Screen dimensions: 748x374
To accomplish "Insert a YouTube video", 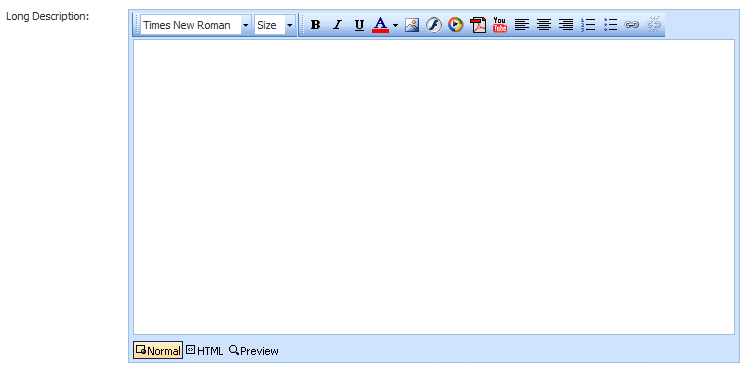I will click(499, 25).
